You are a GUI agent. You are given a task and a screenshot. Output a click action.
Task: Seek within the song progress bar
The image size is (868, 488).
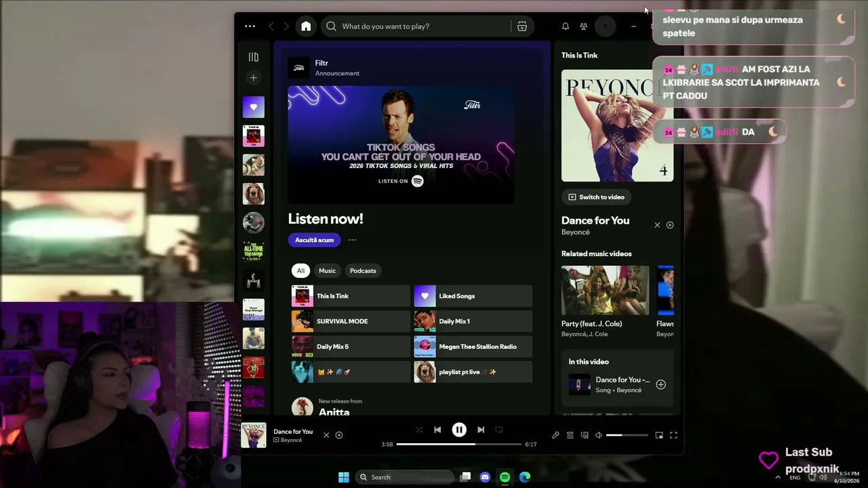tap(459, 444)
